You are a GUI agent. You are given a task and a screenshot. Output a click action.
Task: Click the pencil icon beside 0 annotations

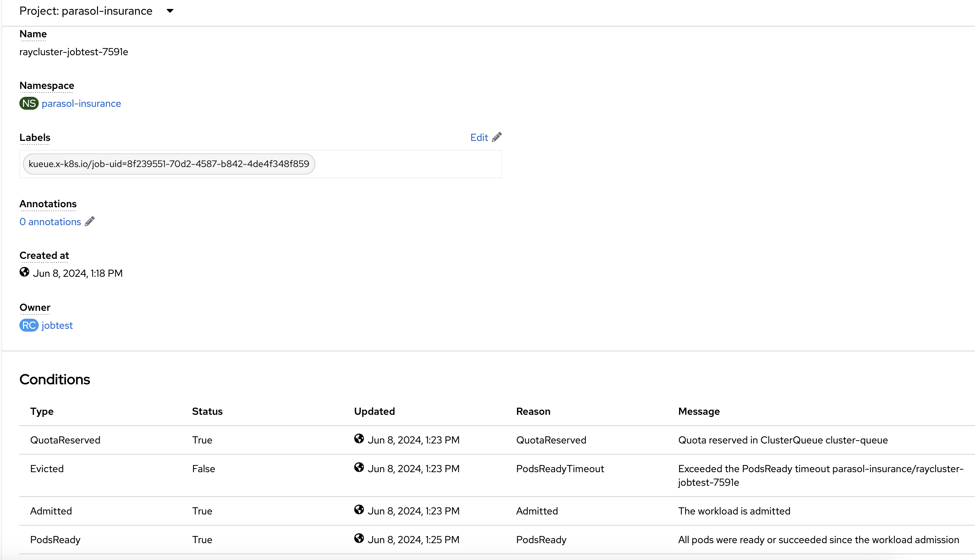[x=90, y=221]
